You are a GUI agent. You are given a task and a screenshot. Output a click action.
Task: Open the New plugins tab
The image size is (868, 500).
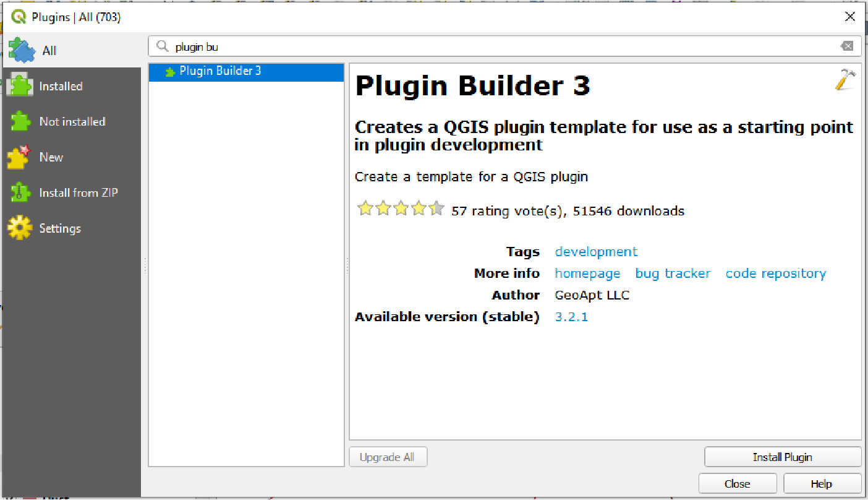(72, 157)
